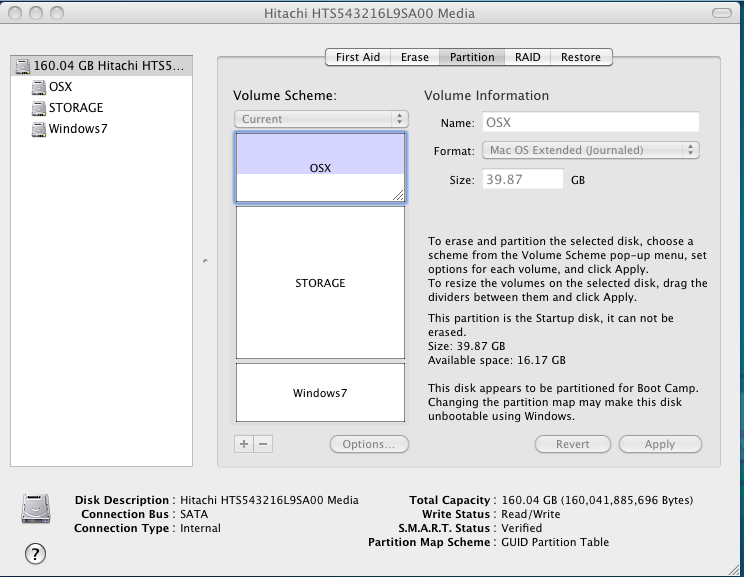Select Windows7 volume label in sidebar list
744x577 pixels.
[x=78, y=129]
